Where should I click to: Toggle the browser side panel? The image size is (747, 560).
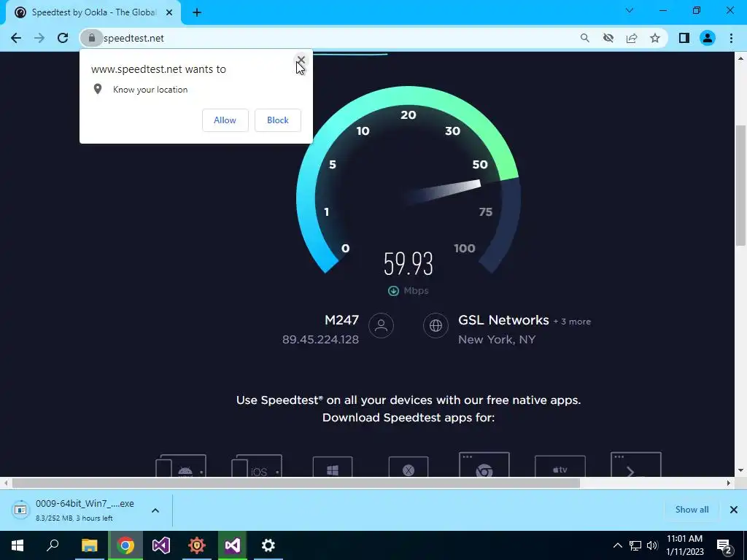tap(684, 38)
